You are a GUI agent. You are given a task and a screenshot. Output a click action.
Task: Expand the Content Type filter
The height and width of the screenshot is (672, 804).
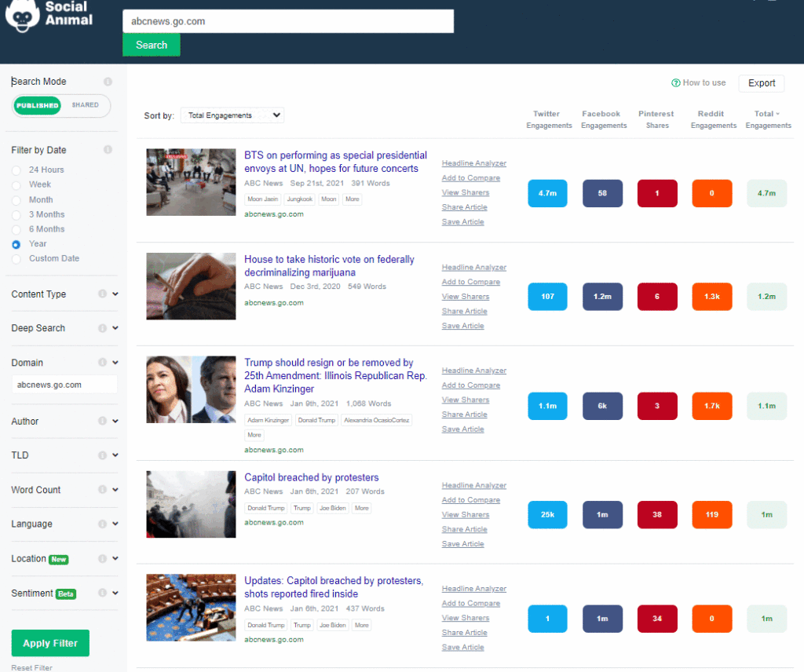coord(115,294)
